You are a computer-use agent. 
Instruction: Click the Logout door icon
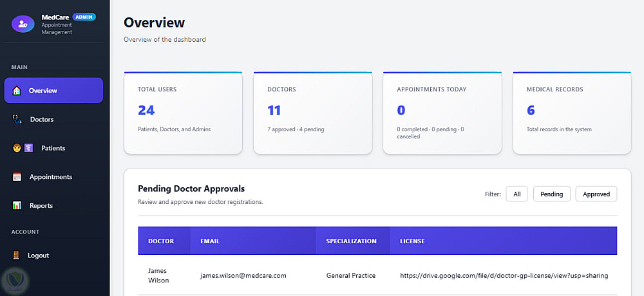tap(16, 255)
